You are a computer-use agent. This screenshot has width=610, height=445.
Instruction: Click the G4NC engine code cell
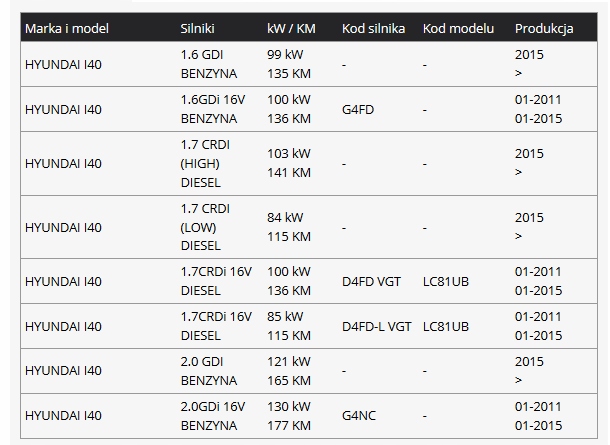coord(358,414)
